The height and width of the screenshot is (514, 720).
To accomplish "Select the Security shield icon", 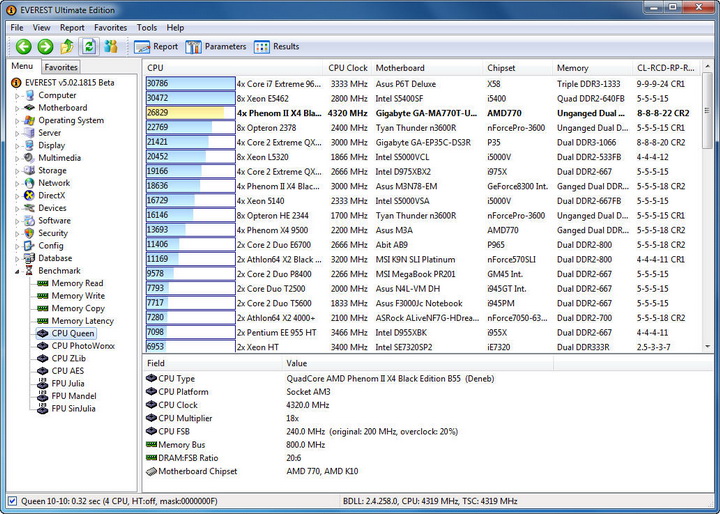I will pos(29,233).
